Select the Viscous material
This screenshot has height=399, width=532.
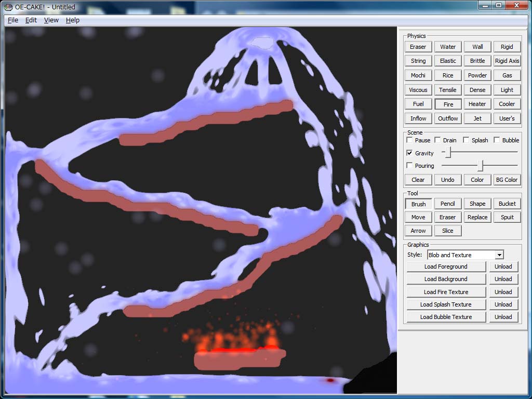pos(418,90)
